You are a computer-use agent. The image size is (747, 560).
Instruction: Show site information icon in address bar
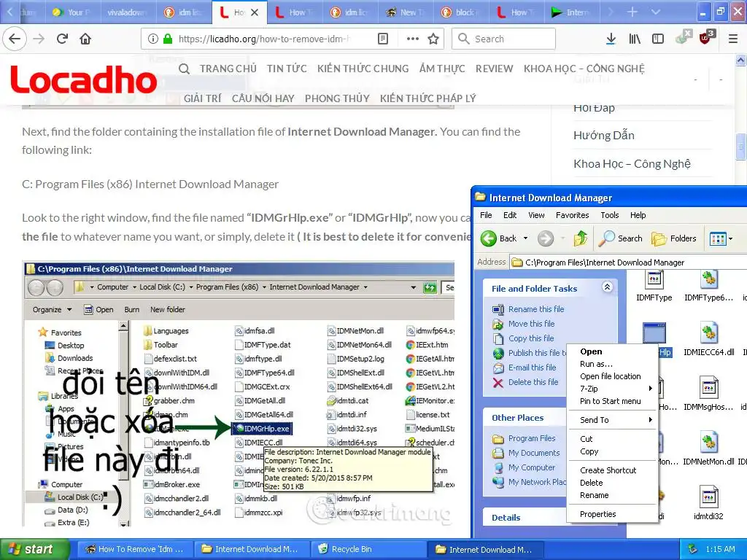152,39
